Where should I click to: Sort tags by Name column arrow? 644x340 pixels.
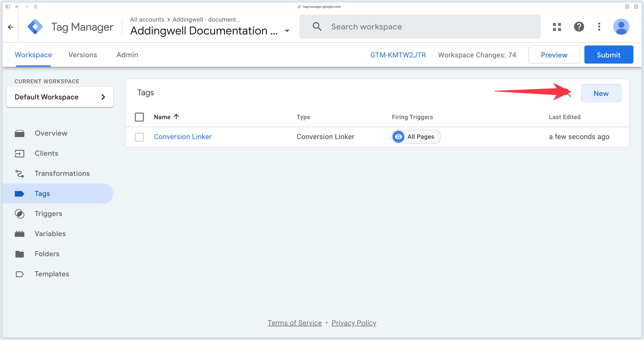176,117
